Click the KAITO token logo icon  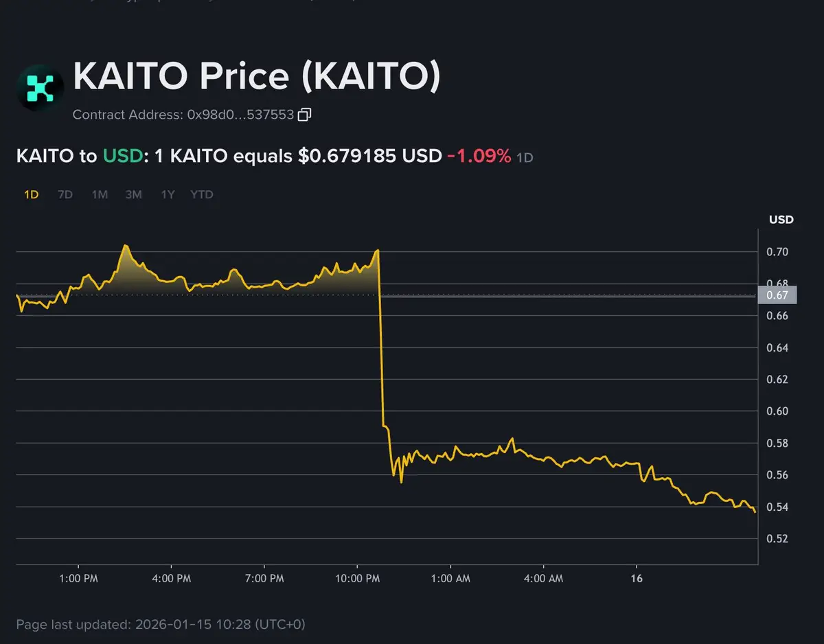[41, 88]
